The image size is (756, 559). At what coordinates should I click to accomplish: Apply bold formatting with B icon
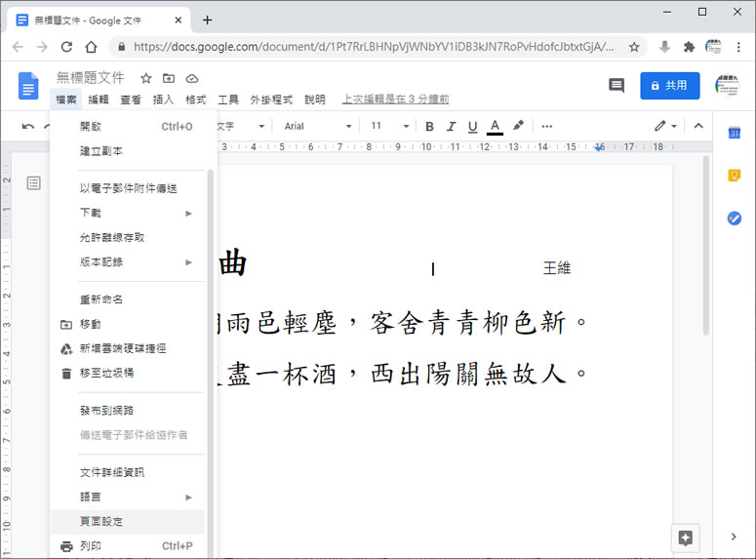(429, 127)
